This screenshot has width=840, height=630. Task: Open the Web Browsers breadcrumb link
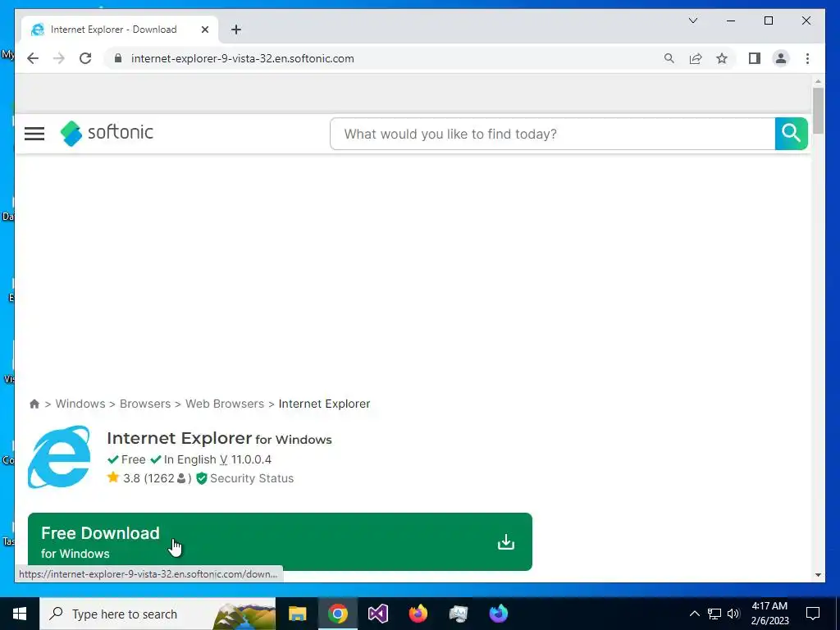tap(225, 404)
